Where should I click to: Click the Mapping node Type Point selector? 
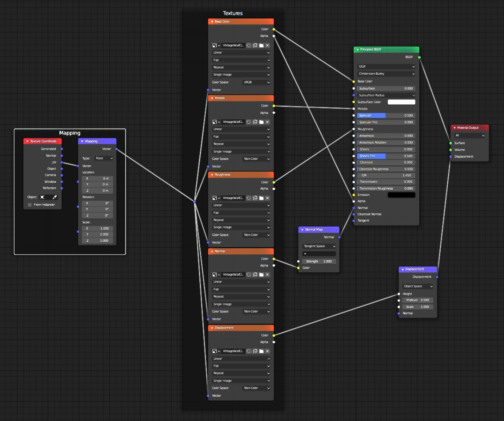(x=104, y=158)
